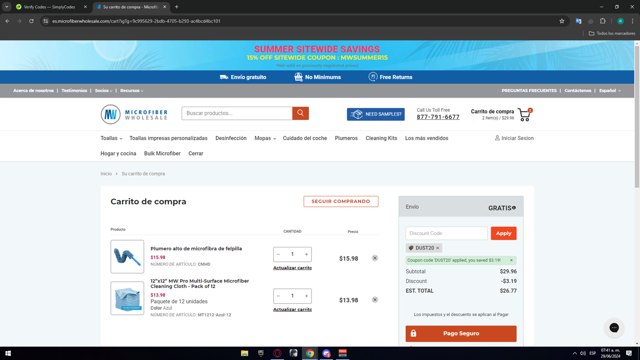640x360 pixels.
Task: Click the SEGUIR COMPRANDO button
Action: click(341, 201)
